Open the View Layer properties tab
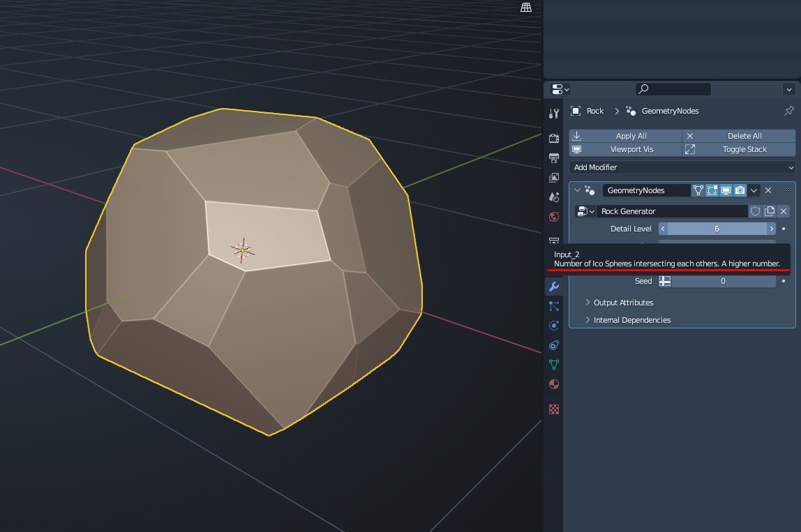This screenshot has width=801, height=532. (554, 178)
